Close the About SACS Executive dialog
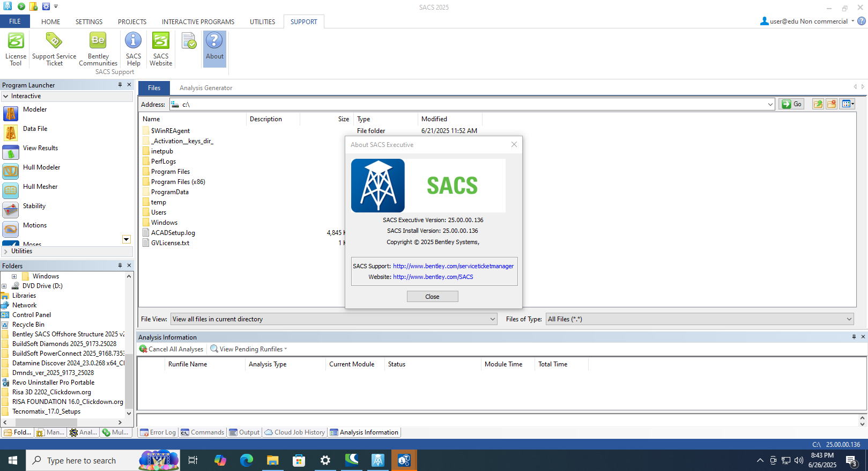This screenshot has height=471, width=868. coord(432,297)
